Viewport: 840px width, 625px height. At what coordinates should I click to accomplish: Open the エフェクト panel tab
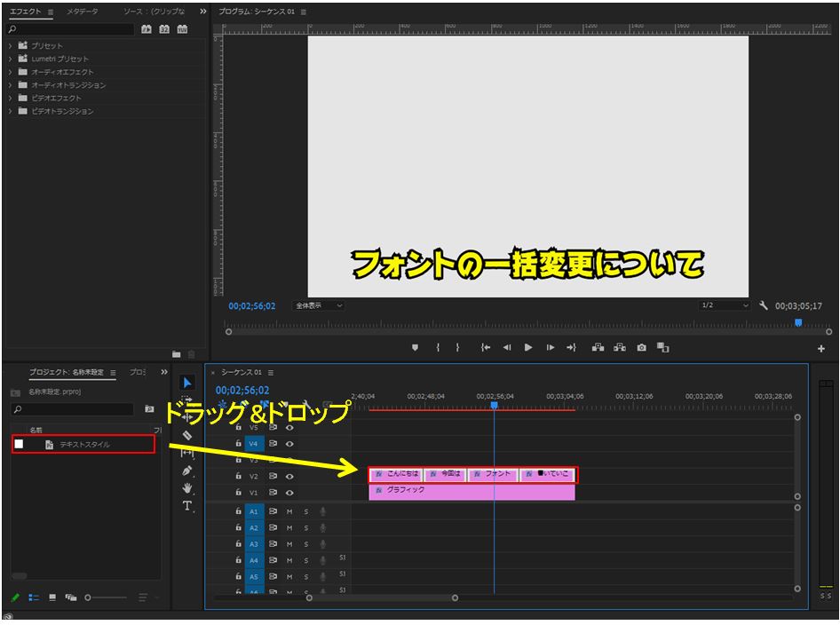[x=26, y=12]
